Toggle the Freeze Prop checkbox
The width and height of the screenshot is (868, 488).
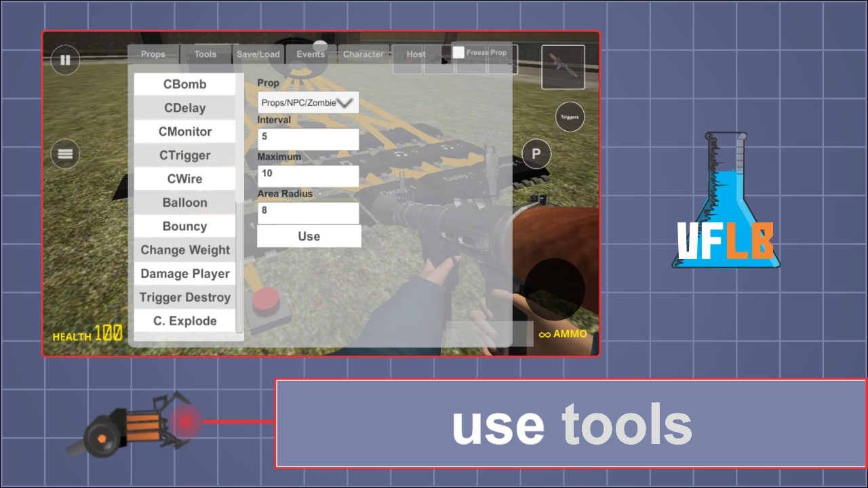[x=459, y=53]
